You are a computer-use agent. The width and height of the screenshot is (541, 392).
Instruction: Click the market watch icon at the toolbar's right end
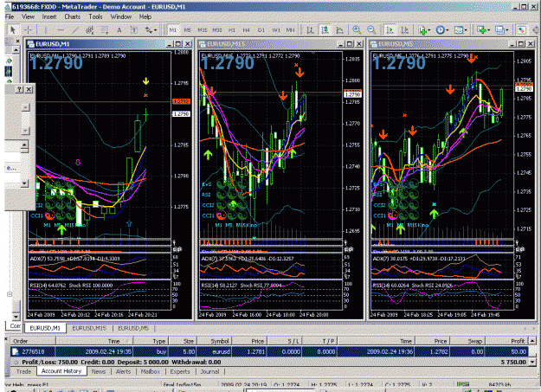click(521, 30)
